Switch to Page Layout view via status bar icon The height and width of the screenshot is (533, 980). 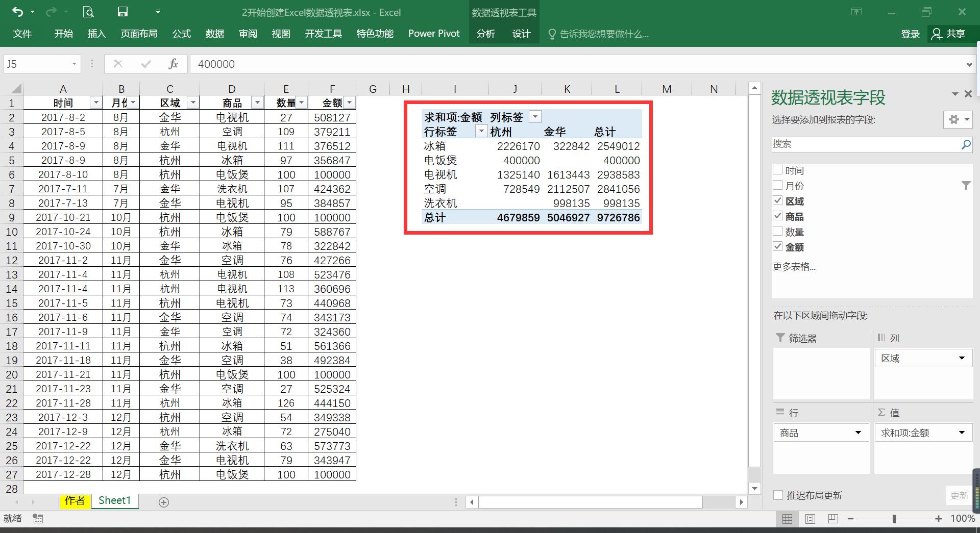pyautogui.click(x=810, y=519)
